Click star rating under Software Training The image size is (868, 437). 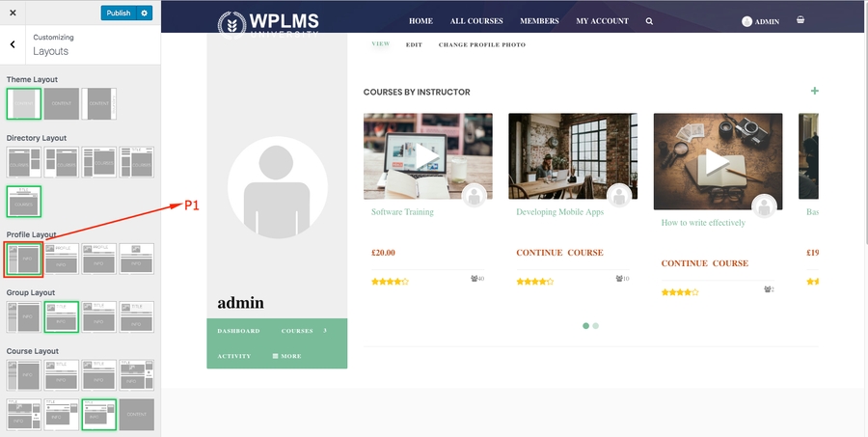point(390,282)
